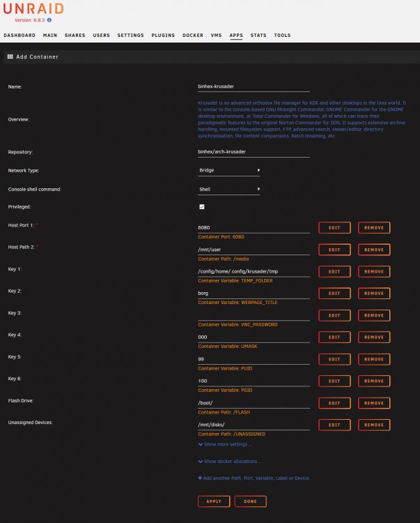Click the PGID value field
This screenshot has width=420, height=523.
pos(254,381)
